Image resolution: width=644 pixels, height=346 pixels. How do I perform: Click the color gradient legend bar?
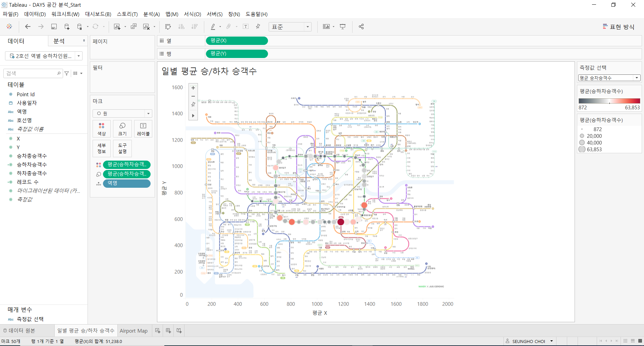[x=609, y=101]
